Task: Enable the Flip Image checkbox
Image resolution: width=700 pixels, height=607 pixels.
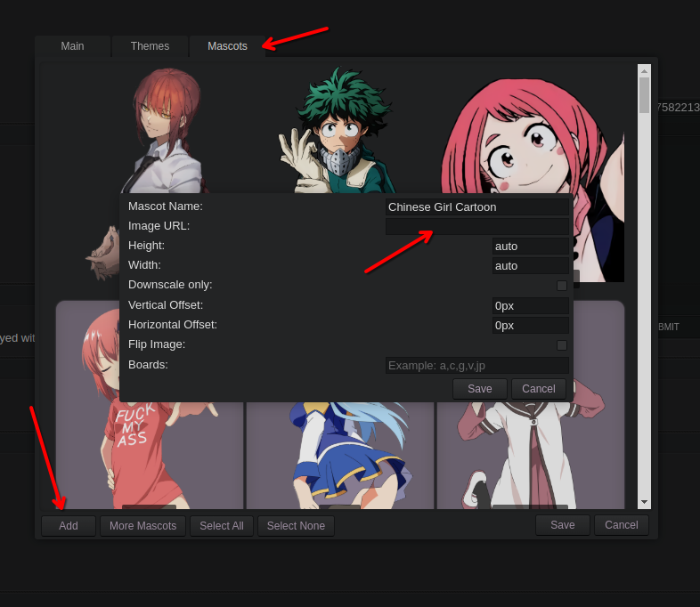Action: coord(562,345)
